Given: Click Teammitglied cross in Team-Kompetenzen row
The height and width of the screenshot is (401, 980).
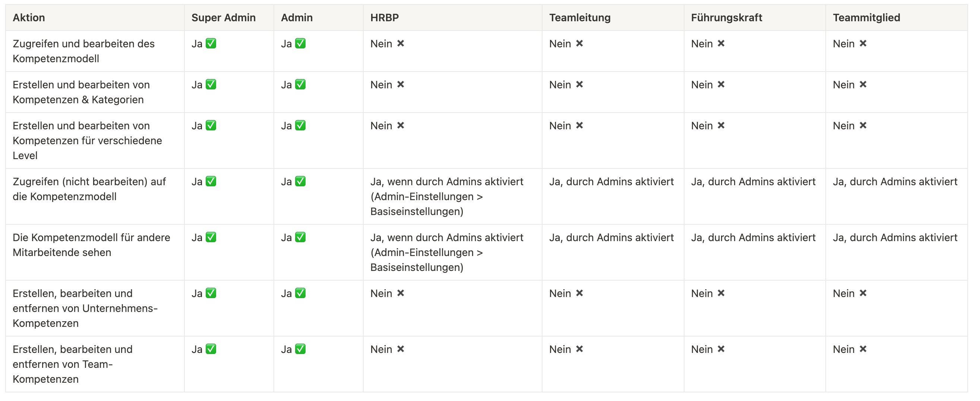Looking at the screenshot, I should click(863, 349).
